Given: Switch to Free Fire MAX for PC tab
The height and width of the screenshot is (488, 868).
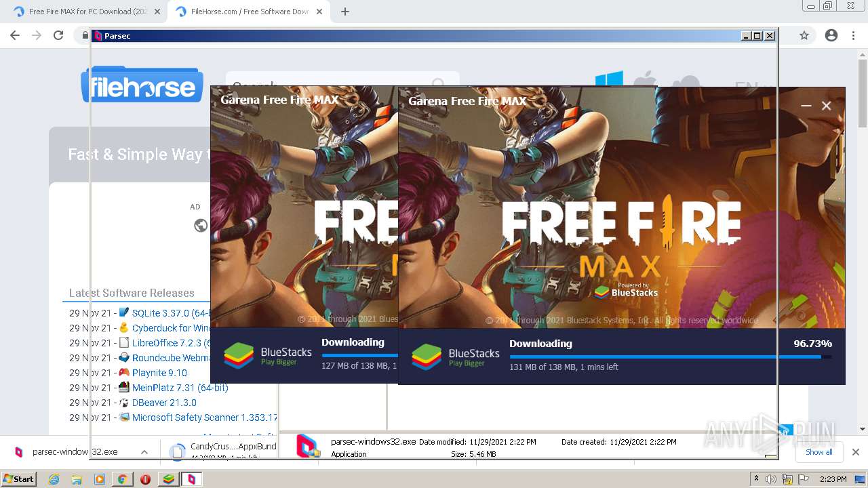Looking at the screenshot, I should (x=87, y=12).
